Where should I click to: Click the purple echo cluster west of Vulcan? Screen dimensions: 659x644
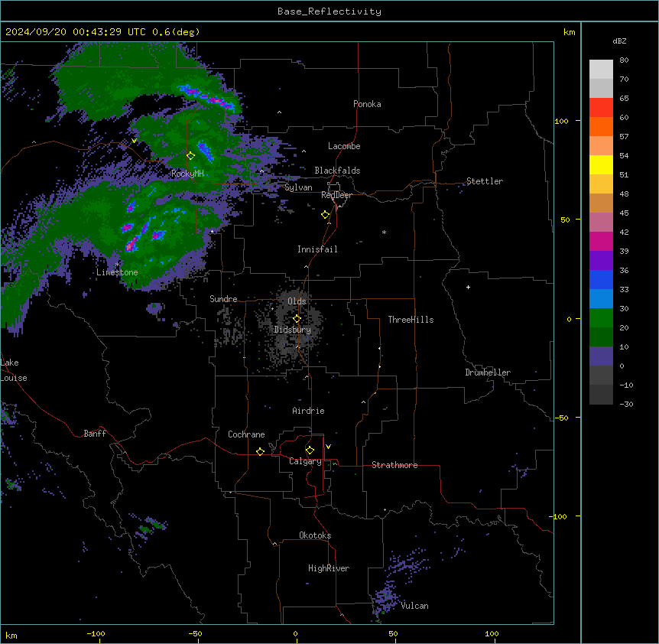(386, 598)
